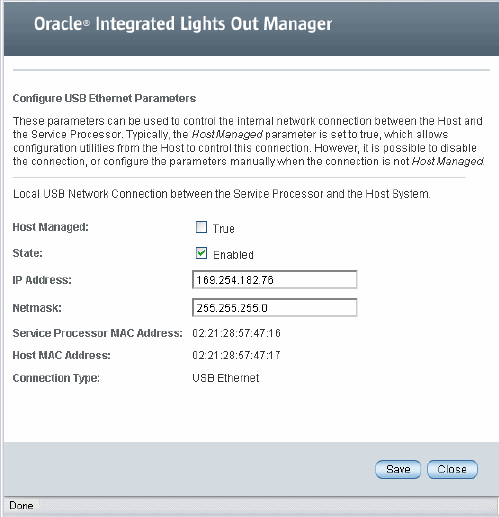This screenshot has height=517, width=499.
Task: Click the Oracle Integrated Lights Out Manager title
Action: [x=183, y=24]
